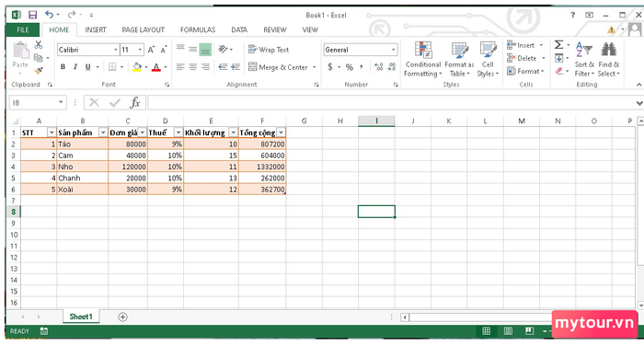Decrease font size with the smaller A
This screenshot has width=644, height=346.
(x=164, y=50)
